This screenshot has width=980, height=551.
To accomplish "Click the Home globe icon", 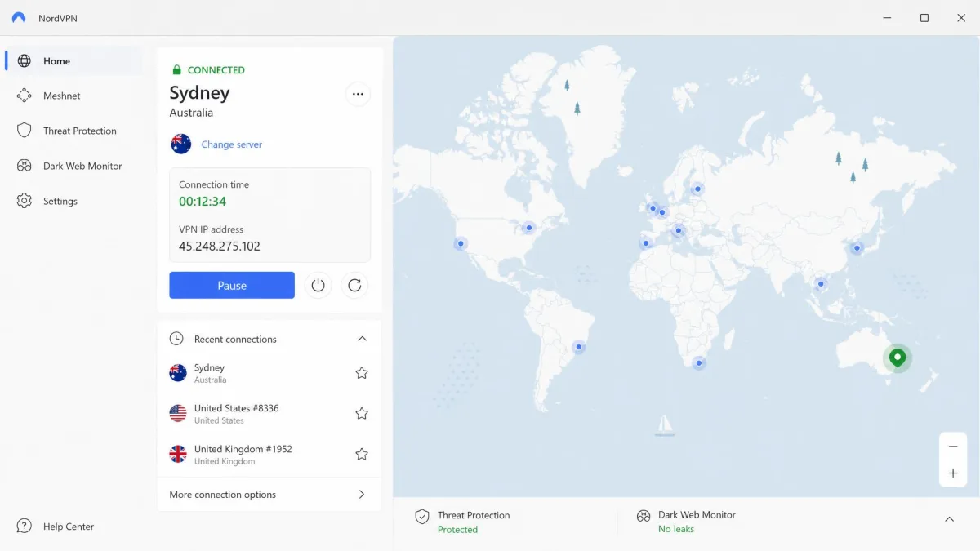I will click(24, 61).
